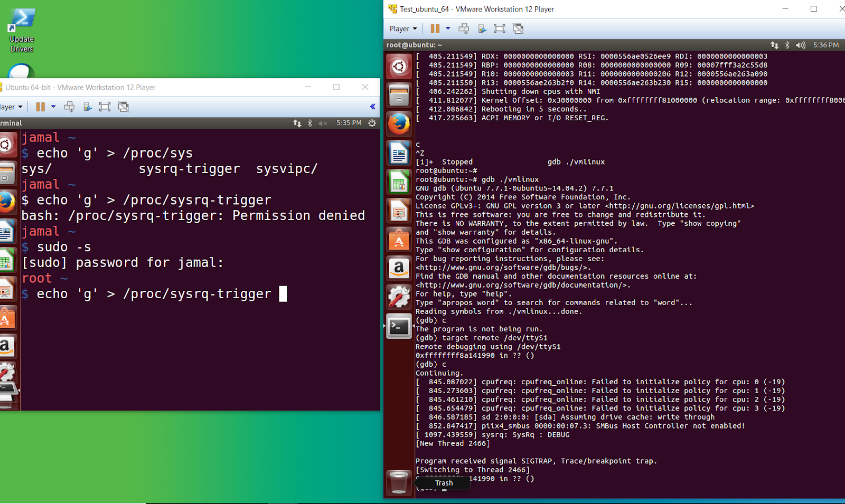Send Ctrl+Alt+Del to the guest OS
Image resolution: width=845 pixels, height=504 pixels.
click(x=464, y=28)
